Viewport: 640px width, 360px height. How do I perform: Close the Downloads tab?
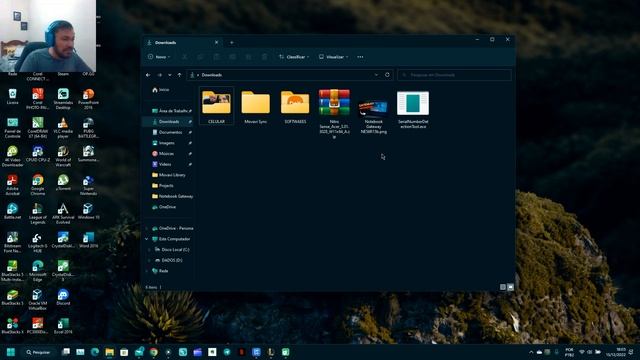pos(217,42)
